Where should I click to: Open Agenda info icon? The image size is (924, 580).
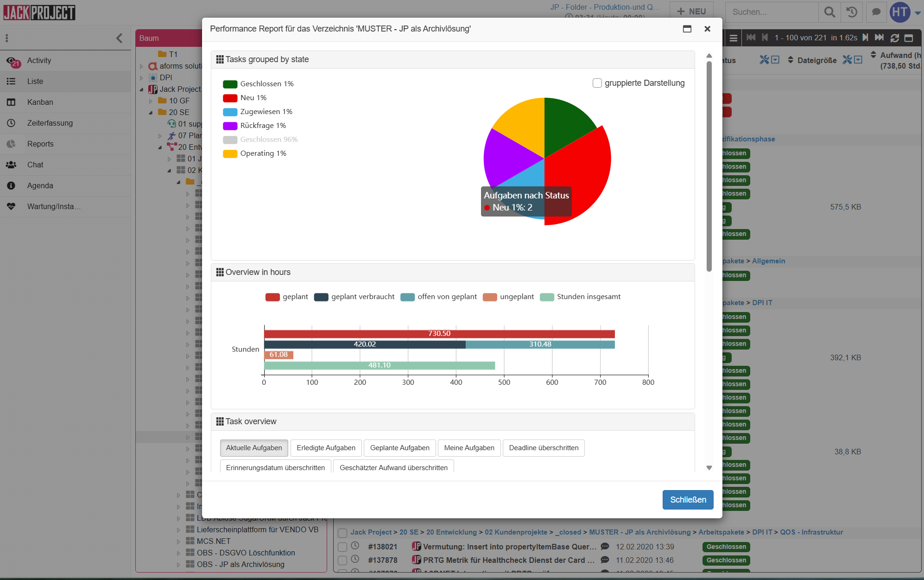(x=11, y=186)
